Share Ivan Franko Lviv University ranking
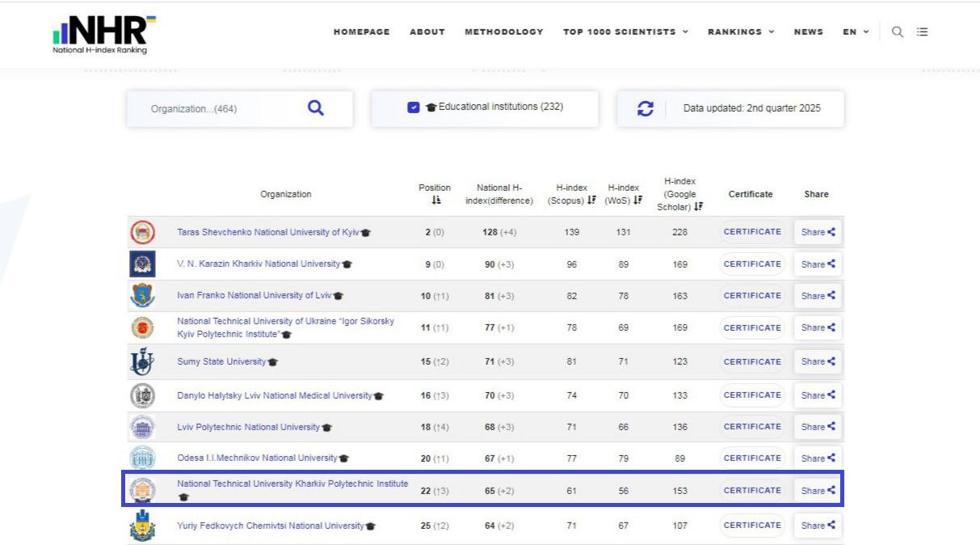This screenshot has width=980, height=545. coord(818,296)
